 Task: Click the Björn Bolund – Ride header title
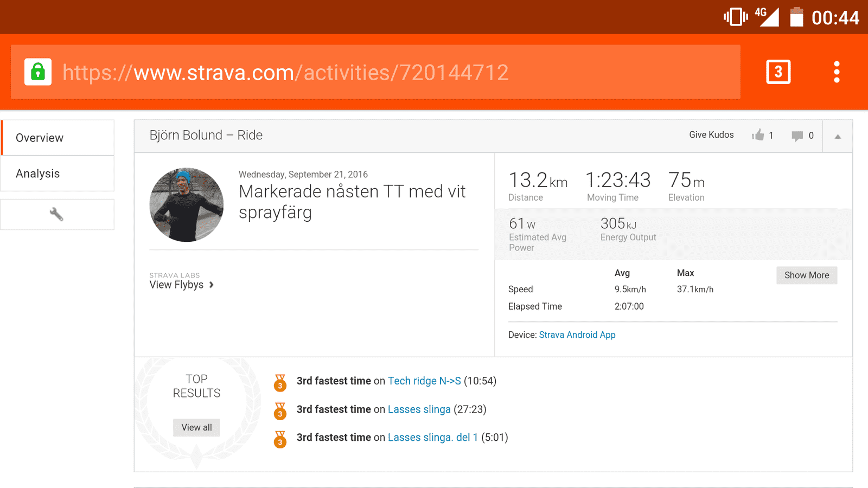point(206,135)
